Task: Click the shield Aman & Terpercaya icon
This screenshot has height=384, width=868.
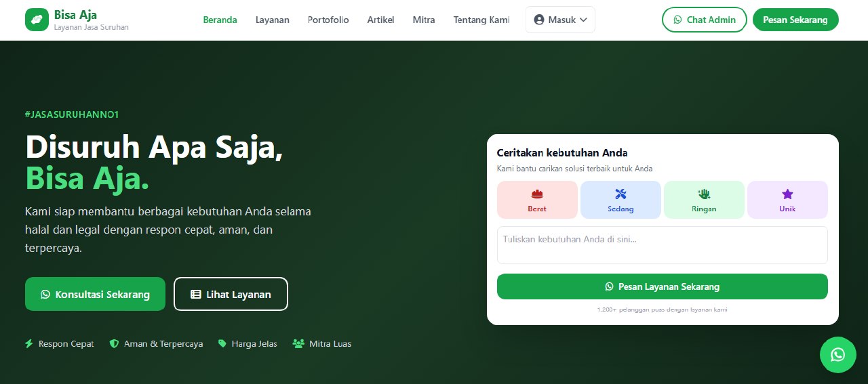Action: 114,343
